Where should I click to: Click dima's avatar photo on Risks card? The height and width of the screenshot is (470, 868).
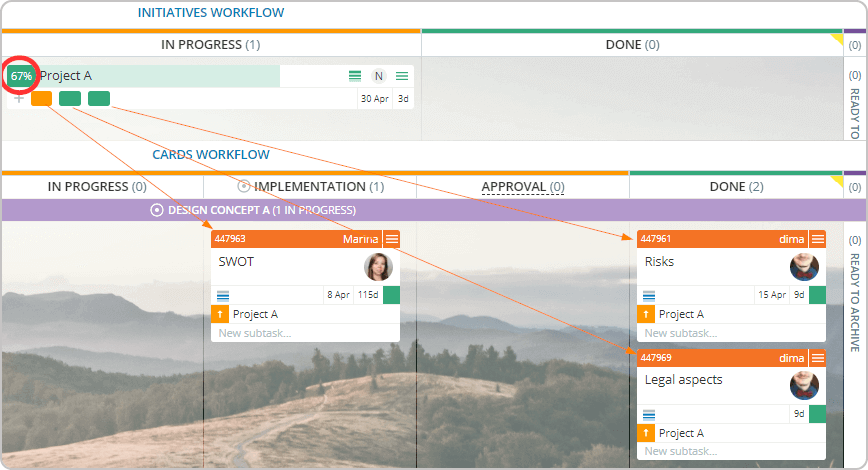[x=804, y=267]
